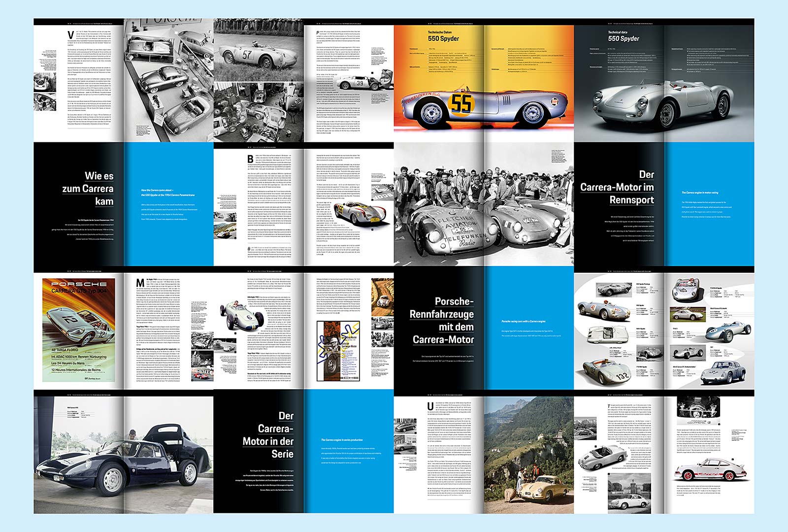
Task: Click '48° TARGA FLORIO' on the poster
Action: [x=64, y=350]
